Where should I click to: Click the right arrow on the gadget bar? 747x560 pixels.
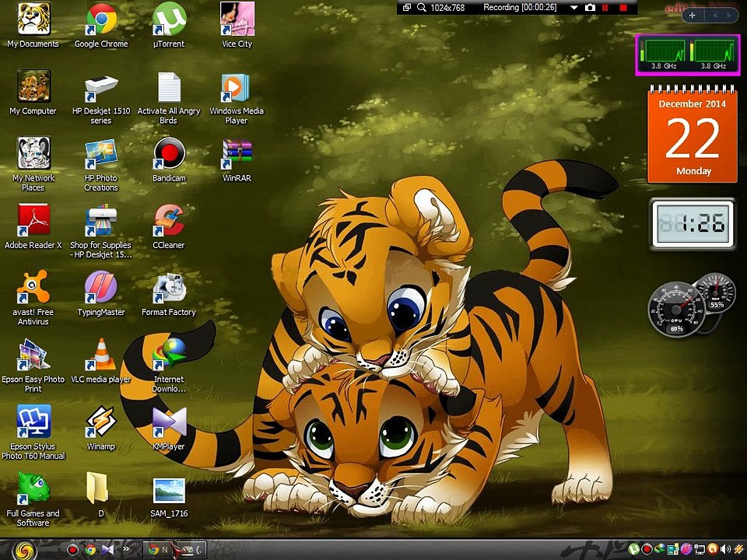pyautogui.click(x=728, y=16)
